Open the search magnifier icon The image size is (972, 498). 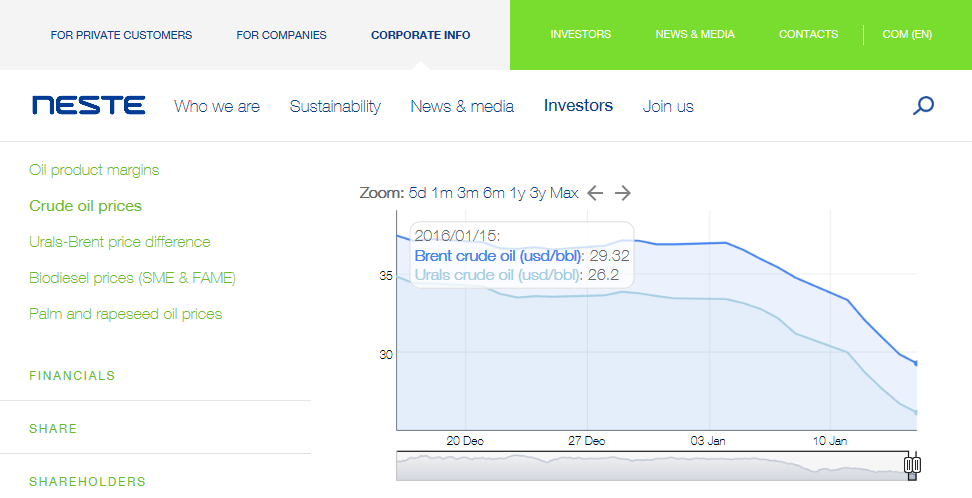923,105
